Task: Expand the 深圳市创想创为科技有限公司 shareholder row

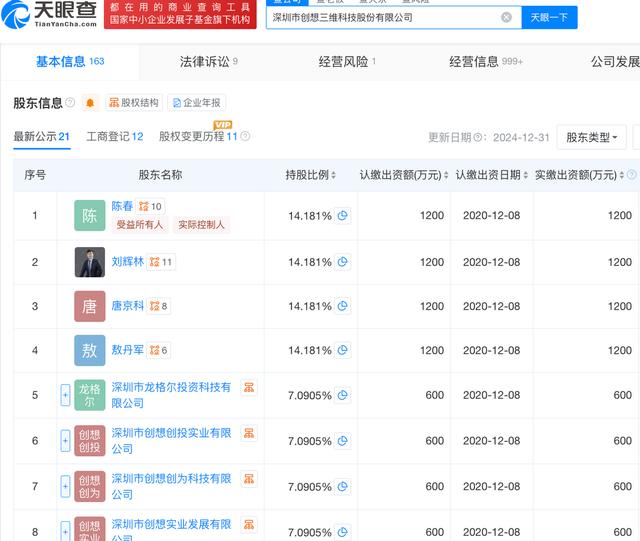Action: 66,487
